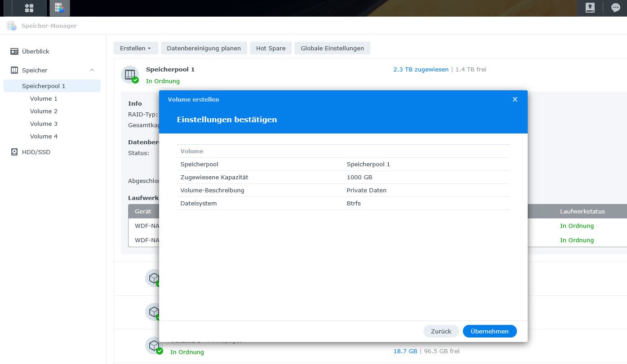This screenshot has width=627, height=364.
Task: Open Volume 3 in the sidebar
Action: (44, 124)
